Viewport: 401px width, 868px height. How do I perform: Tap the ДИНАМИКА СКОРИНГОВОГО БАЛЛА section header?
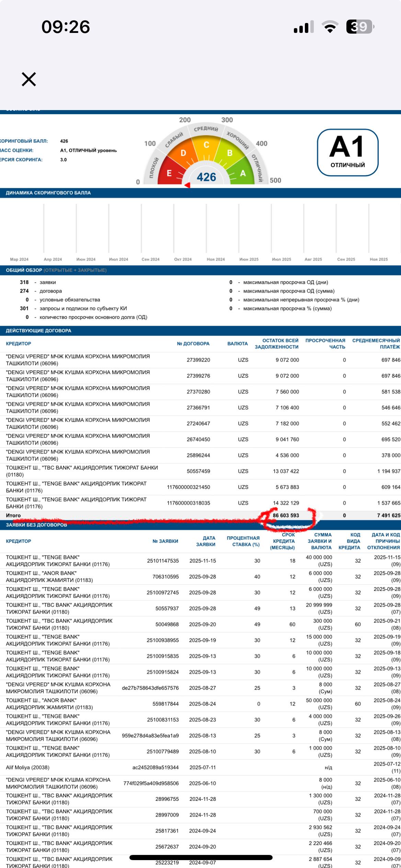coord(48,193)
